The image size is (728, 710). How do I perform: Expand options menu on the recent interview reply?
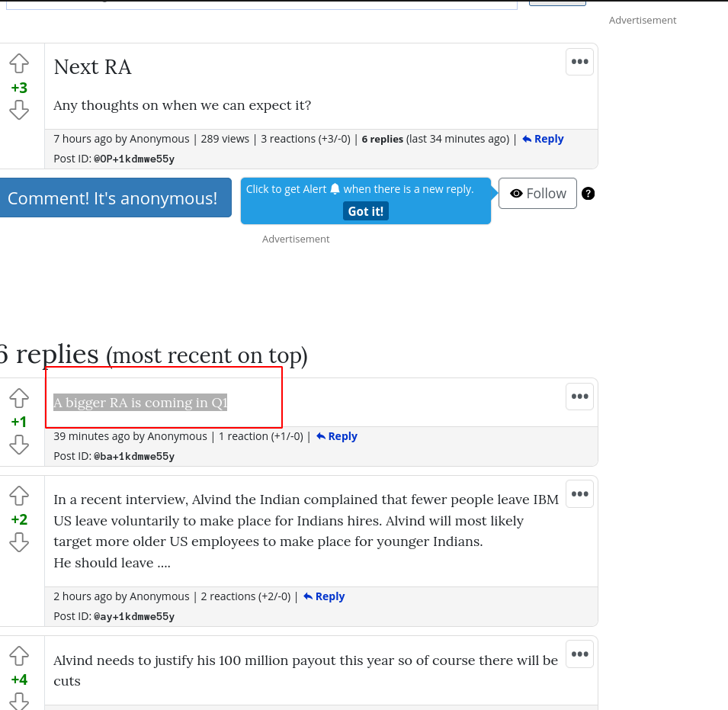pyautogui.click(x=579, y=494)
